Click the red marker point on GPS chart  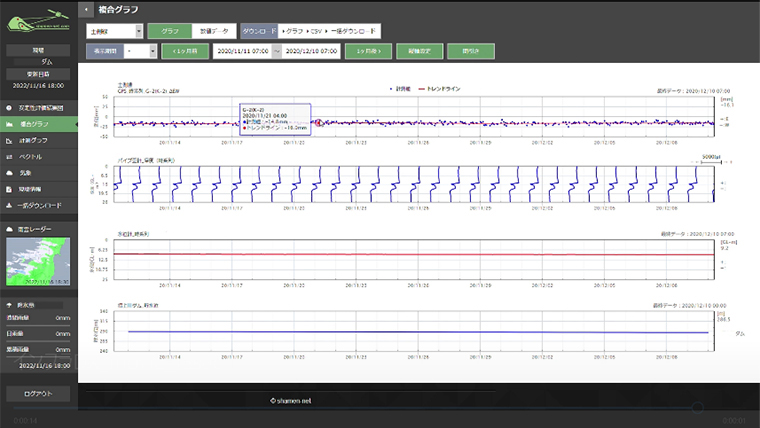point(318,123)
